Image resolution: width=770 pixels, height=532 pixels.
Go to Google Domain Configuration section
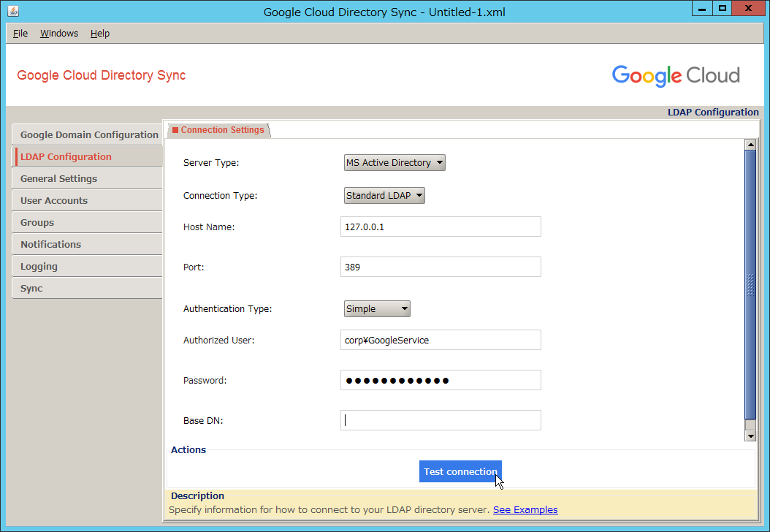tap(88, 134)
